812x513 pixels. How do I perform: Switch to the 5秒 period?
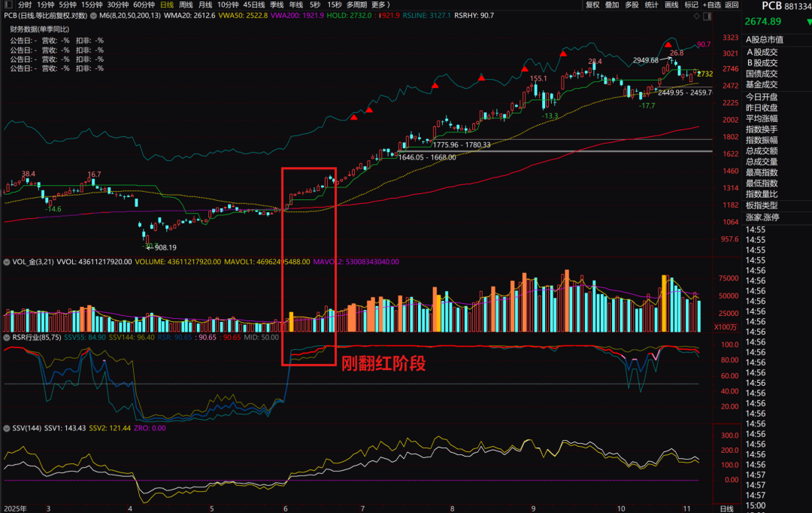pyautogui.click(x=315, y=5)
